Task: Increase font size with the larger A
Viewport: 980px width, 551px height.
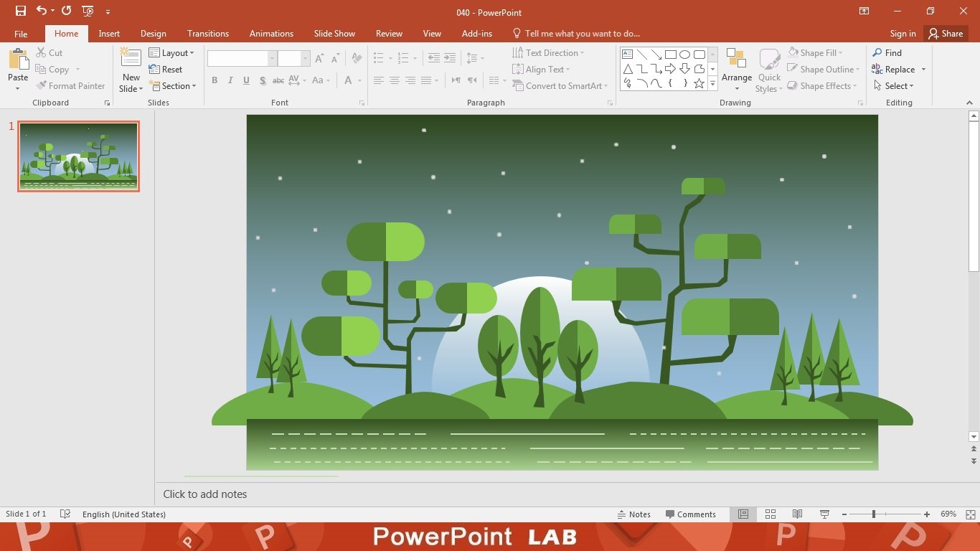Action: [x=320, y=59]
